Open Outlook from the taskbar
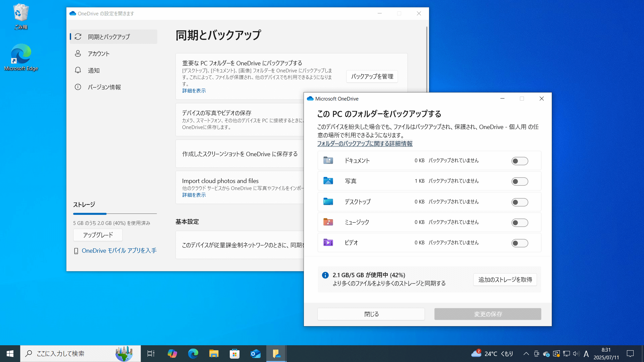The image size is (644, 362). coord(255,354)
